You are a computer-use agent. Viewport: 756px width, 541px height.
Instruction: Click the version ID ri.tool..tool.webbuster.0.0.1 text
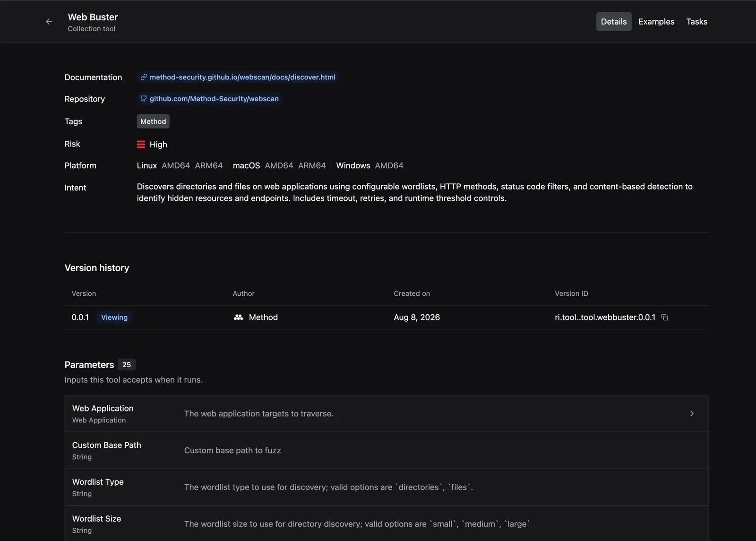tap(605, 318)
